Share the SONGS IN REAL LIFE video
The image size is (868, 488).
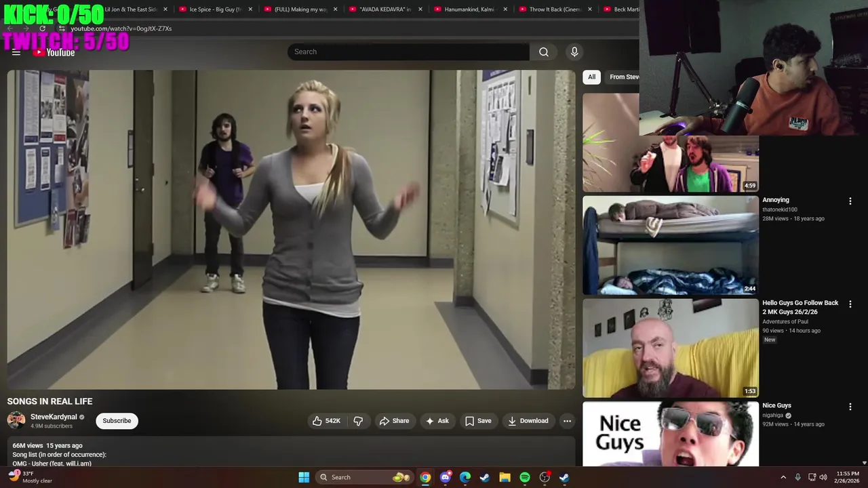tap(394, 421)
